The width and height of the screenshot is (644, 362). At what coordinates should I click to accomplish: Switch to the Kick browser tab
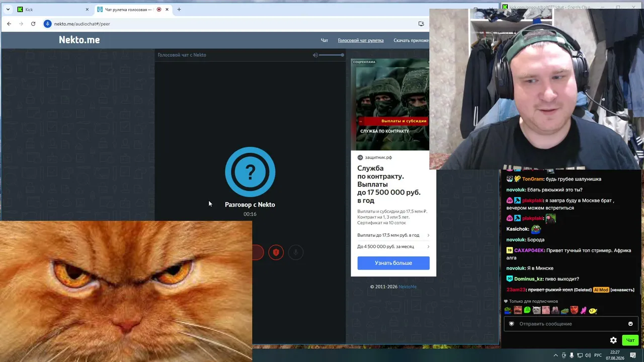[52, 10]
